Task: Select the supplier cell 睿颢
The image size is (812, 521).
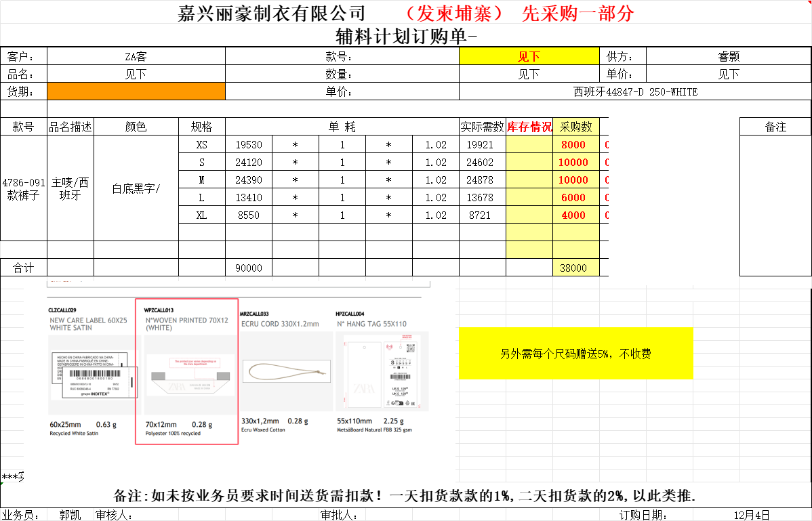Action: (x=728, y=56)
